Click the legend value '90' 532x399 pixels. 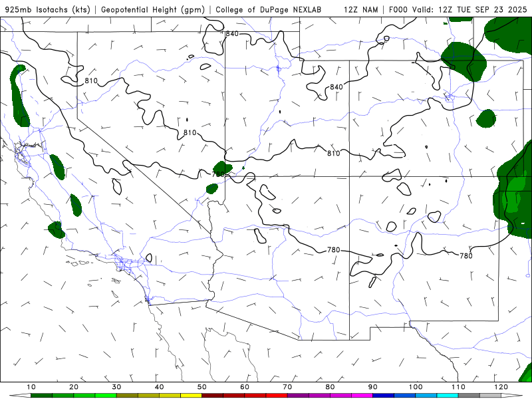373,387
